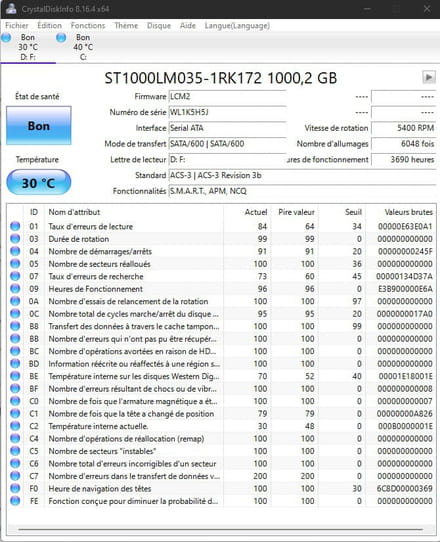Open the Langue(Language) menu
This screenshot has width=440, height=542.
(237, 26)
